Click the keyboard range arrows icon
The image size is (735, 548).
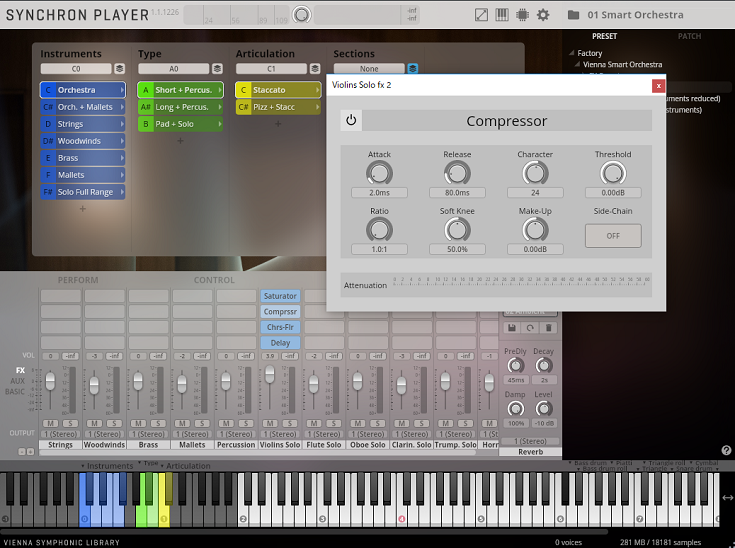pos(728,498)
